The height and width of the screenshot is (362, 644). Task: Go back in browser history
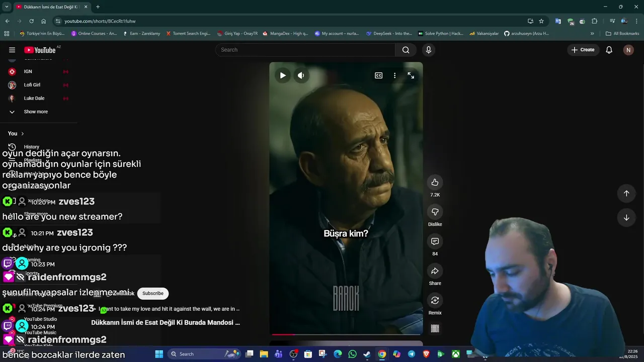(x=7, y=21)
